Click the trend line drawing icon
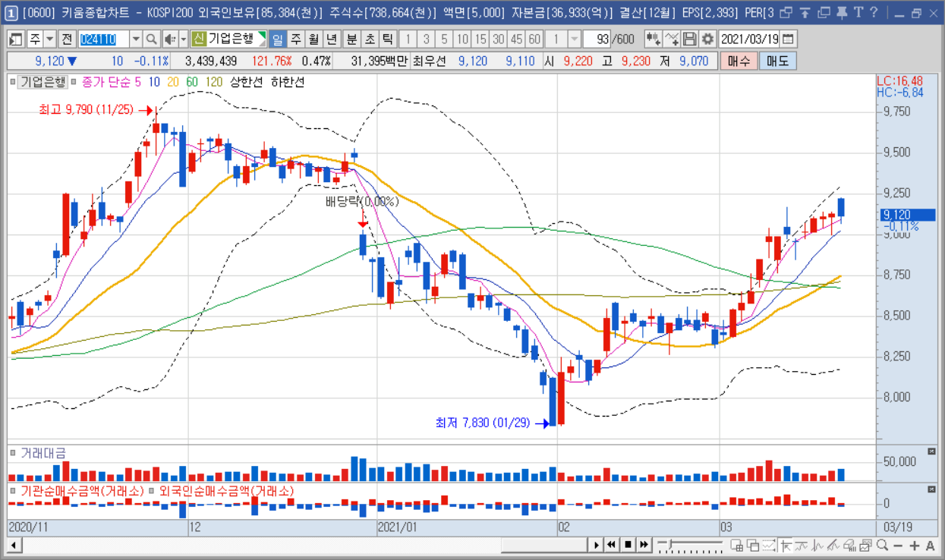The height and width of the screenshot is (560, 945). coord(802,546)
